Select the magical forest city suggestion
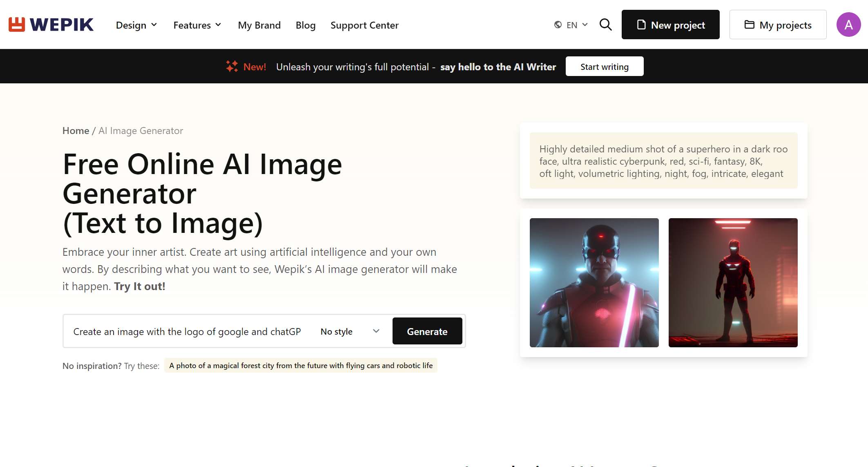 (x=301, y=366)
